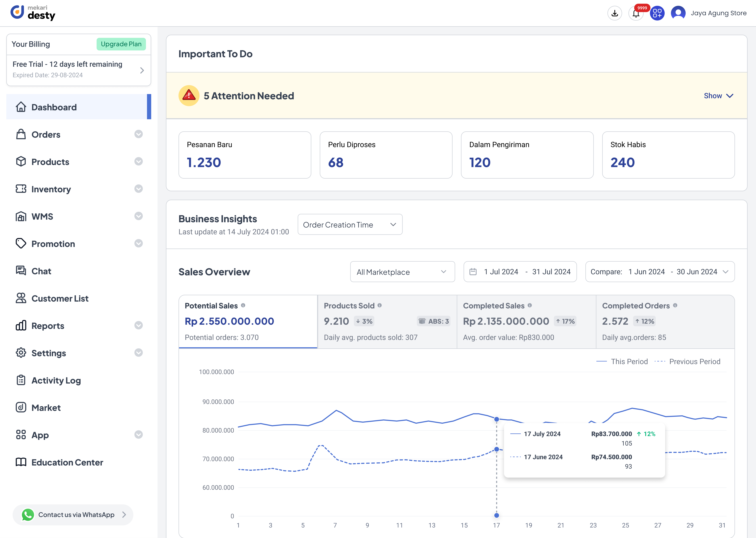This screenshot has width=756, height=538.
Task: Open the Order Creation Time dropdown
Action: pyautogui.click(x=350, y=225)
